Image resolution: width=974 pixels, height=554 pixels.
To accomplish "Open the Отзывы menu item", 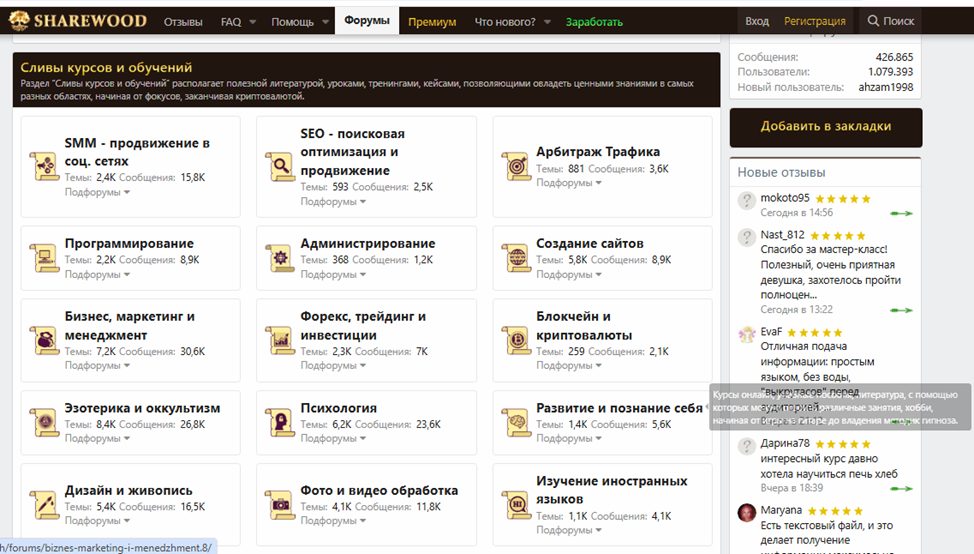I will click(x=183, y=22).
